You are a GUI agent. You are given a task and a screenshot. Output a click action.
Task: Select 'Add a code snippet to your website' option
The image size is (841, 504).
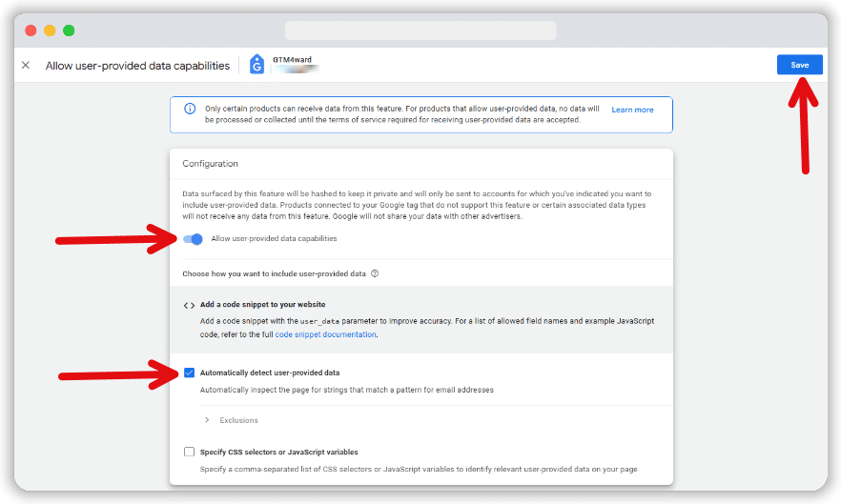coord(263,305)
